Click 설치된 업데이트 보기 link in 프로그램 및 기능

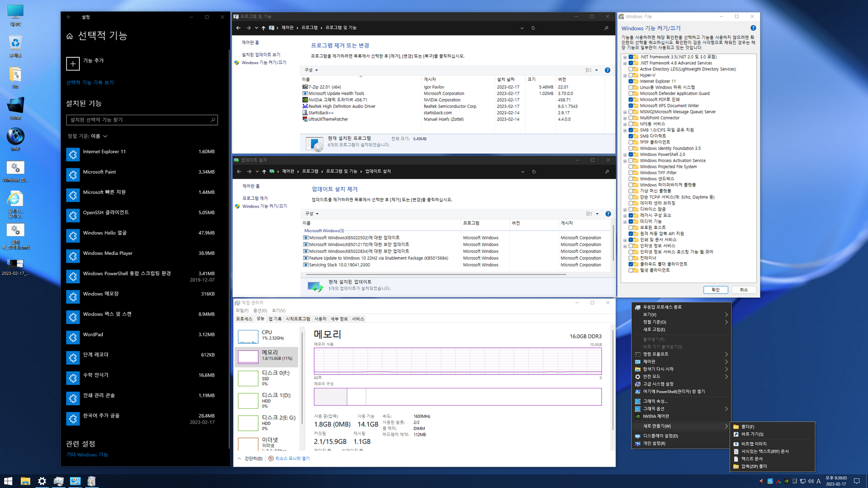pyautogui.click(x=261, y=55)
